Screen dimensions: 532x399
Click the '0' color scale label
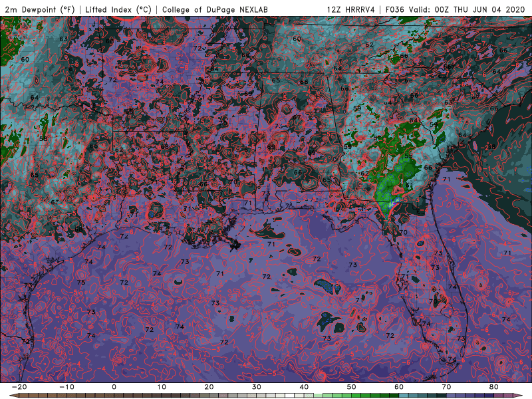click(x=114, y=387)
